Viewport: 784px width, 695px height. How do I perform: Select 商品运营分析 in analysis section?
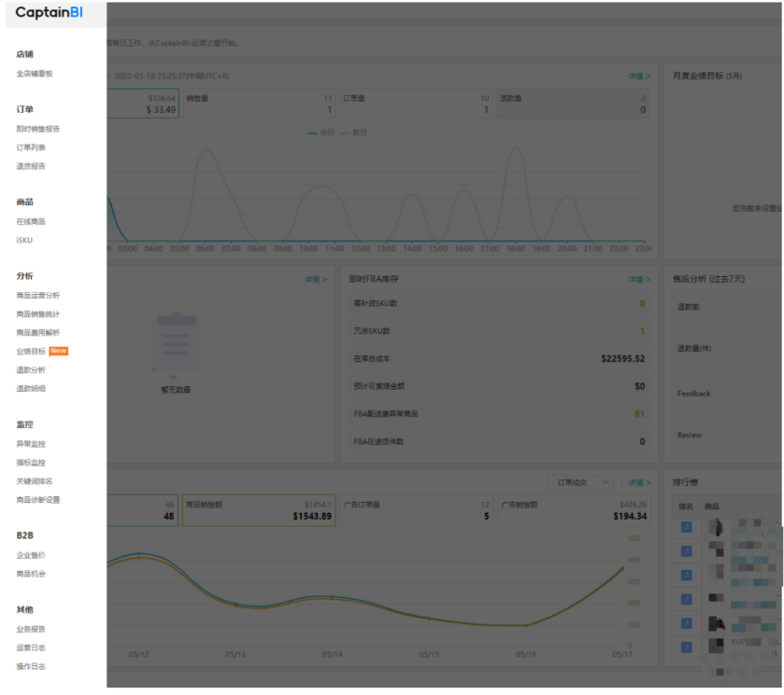[x=37, y=296]
